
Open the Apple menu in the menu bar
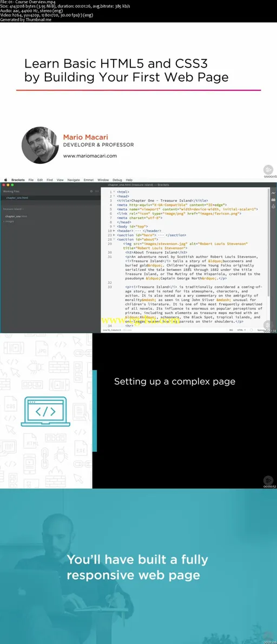[x=6, y=180]
